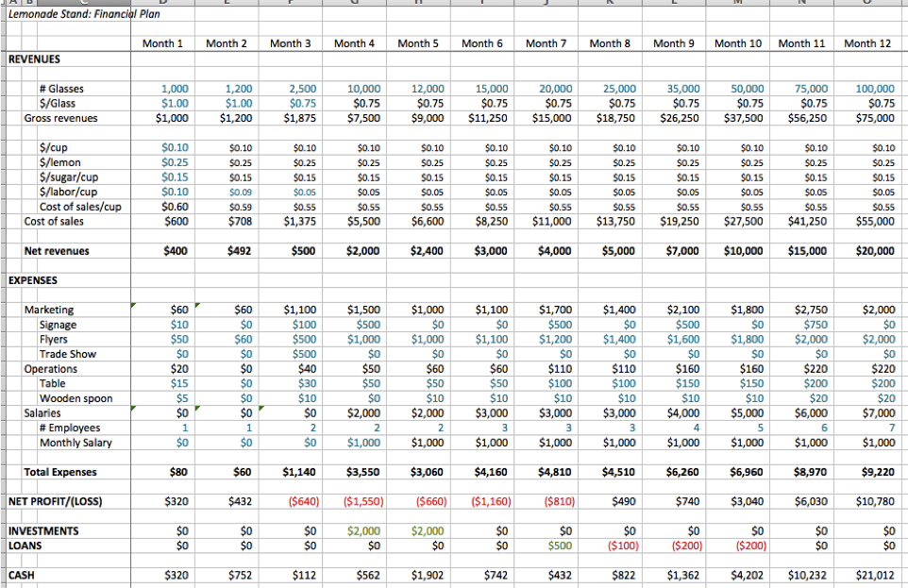Click the '$/sugar/cup' row label
Screen dimensions: 908x588
coord(69,177)
